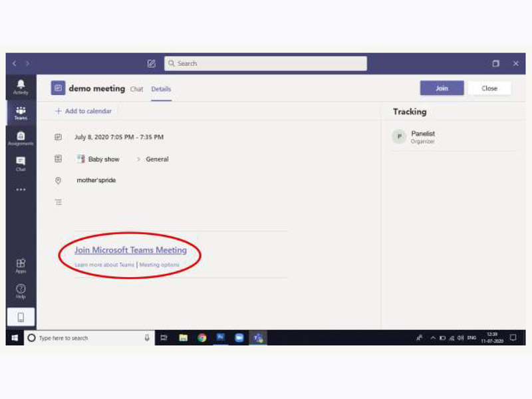532x399 pixels.
Task: Click the Tracking heading
Action: (410, 112)
